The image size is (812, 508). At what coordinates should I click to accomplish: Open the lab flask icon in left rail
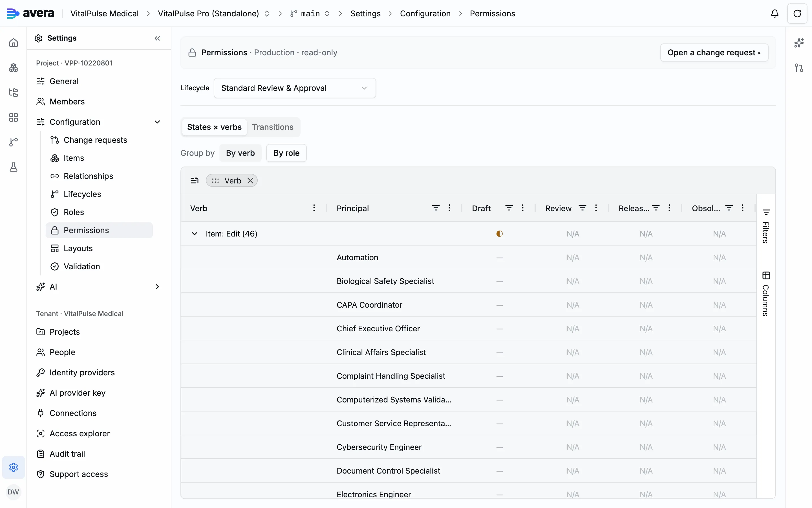click(14, 167)
